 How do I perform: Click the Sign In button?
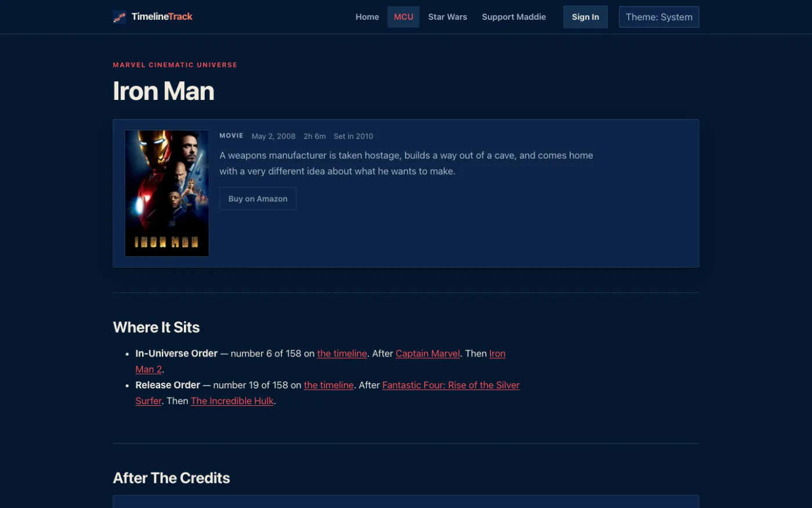[585, 17]
